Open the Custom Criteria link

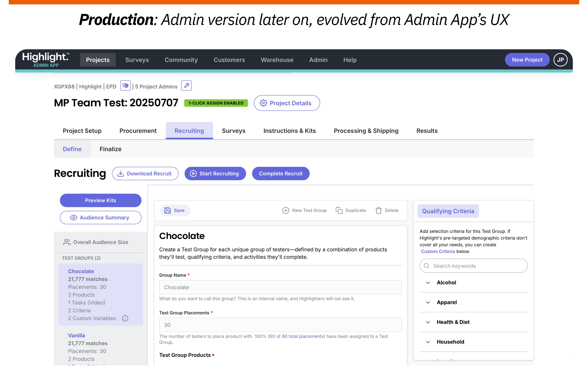point(438,251)
